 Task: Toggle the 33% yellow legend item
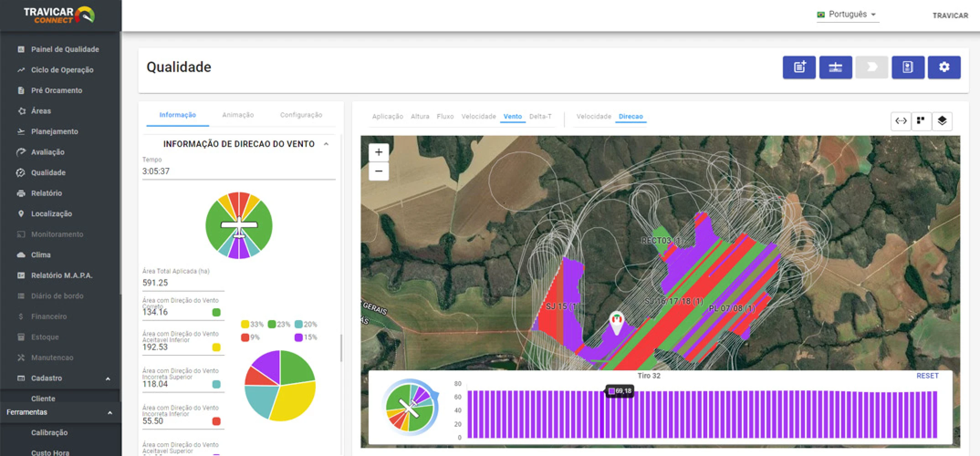point(252,324)
